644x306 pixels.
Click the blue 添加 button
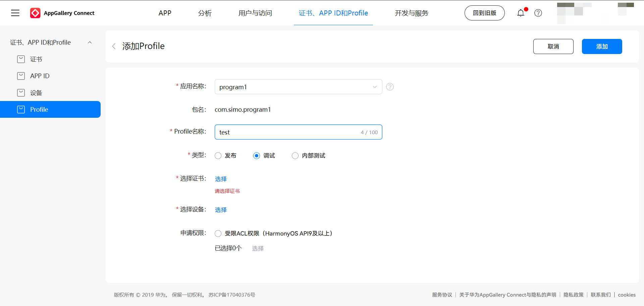coord(602,47)
